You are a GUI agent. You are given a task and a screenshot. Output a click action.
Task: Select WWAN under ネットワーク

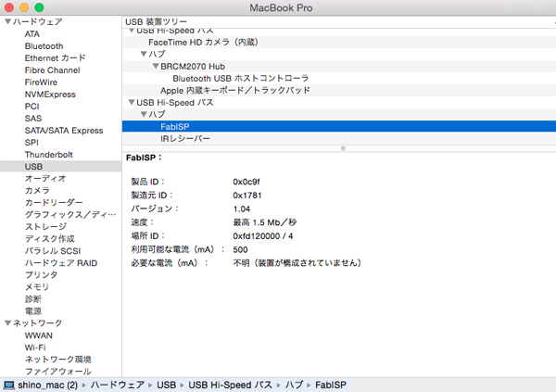pyautogui.click(x=39, y=335)
